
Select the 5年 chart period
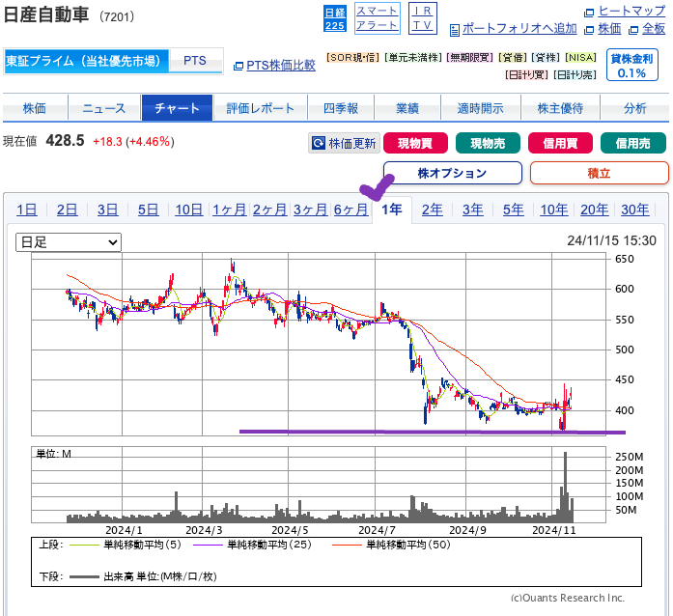point(514,210)
